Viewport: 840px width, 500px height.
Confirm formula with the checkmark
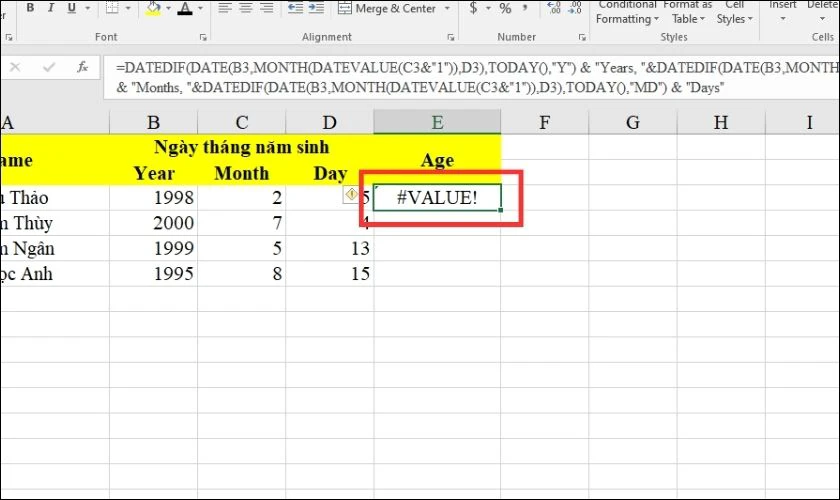(x=49, y=68)
